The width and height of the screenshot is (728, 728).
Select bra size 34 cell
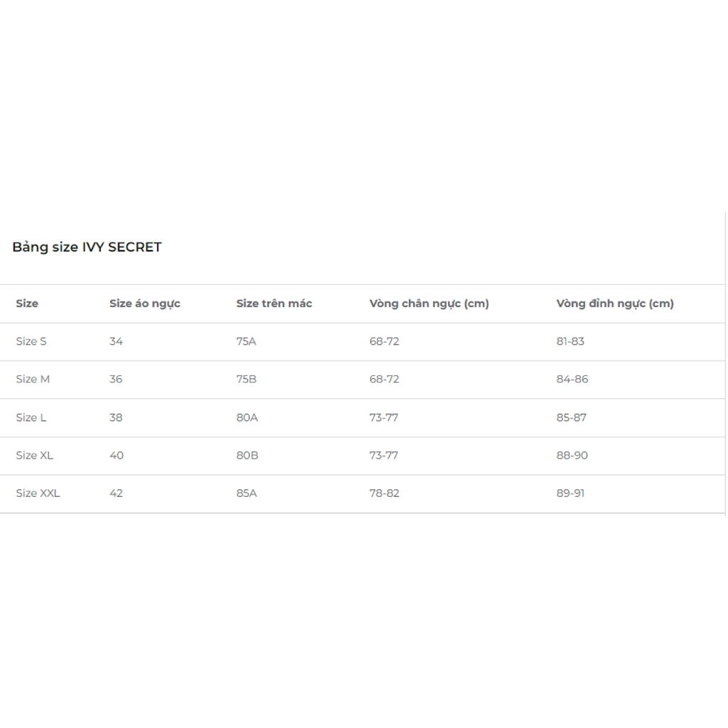(116, 341)
